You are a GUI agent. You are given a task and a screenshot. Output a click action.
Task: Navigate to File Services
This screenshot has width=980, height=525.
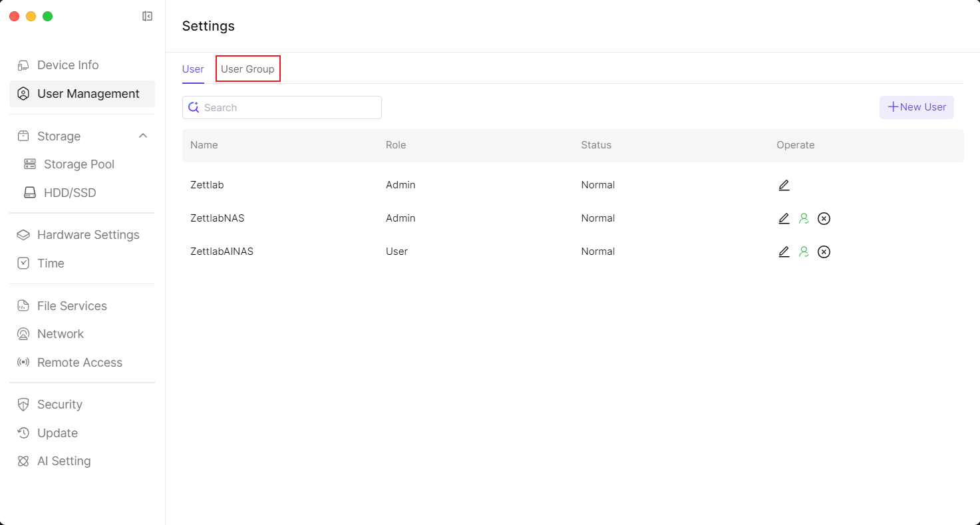tap(72, 306)
